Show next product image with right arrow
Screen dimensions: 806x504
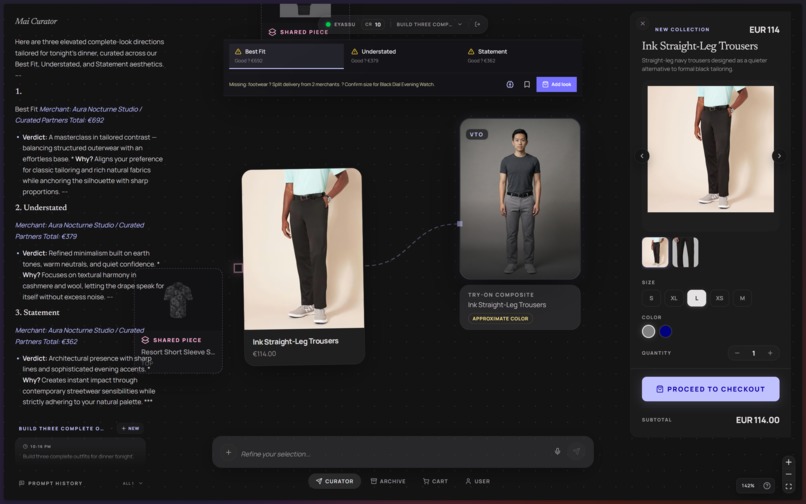pos(779,156)
